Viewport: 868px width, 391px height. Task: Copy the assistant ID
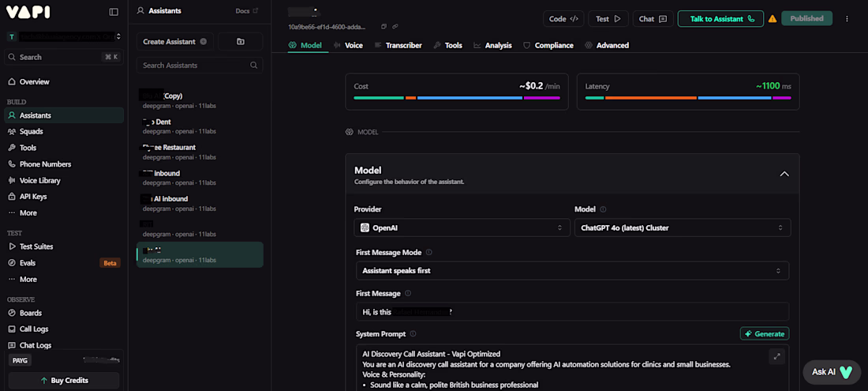point(383,27)
